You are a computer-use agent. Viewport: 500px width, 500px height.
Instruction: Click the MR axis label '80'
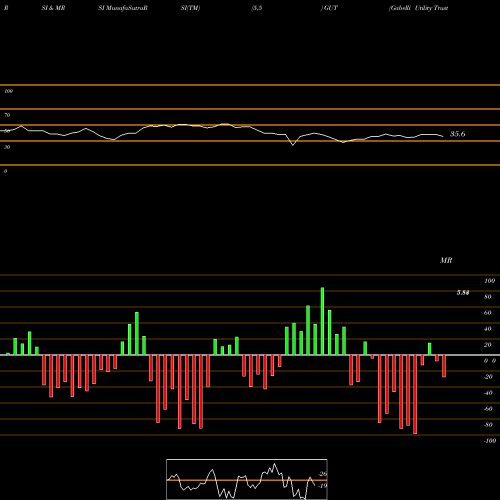click(x=488, y=297)
